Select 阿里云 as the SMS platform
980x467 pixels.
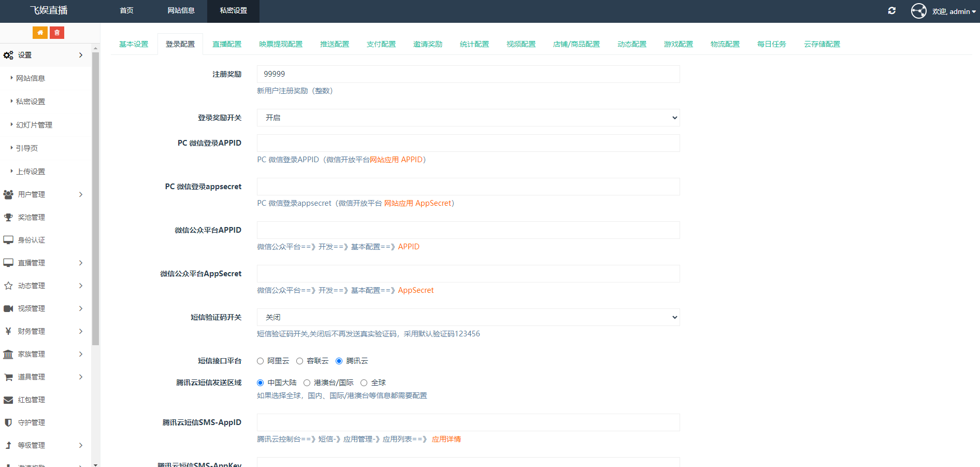[260, 361]
